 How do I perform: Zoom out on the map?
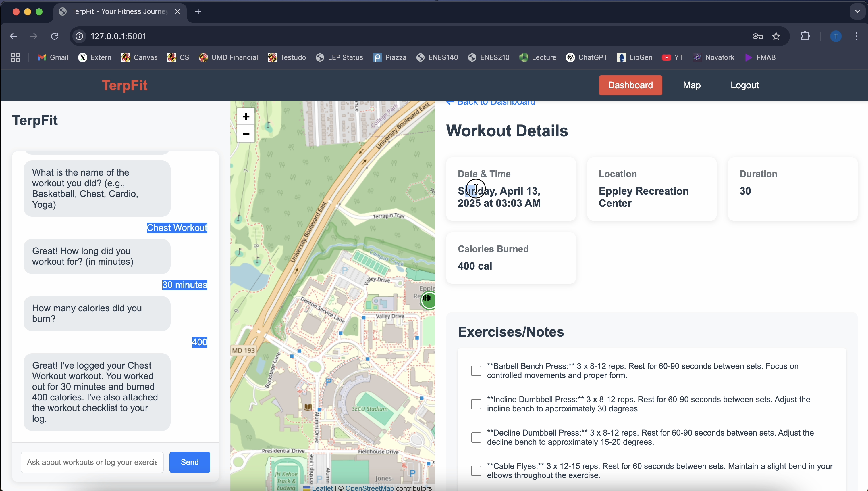(246, 134)
